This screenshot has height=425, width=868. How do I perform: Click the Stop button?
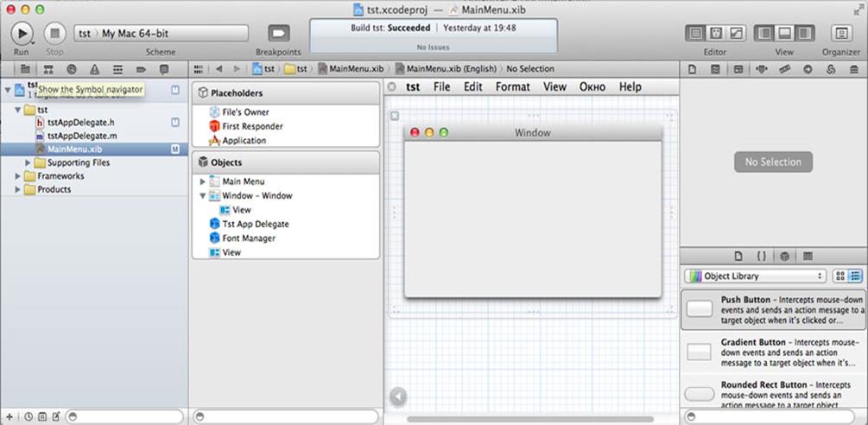click(x=54, y=33)
